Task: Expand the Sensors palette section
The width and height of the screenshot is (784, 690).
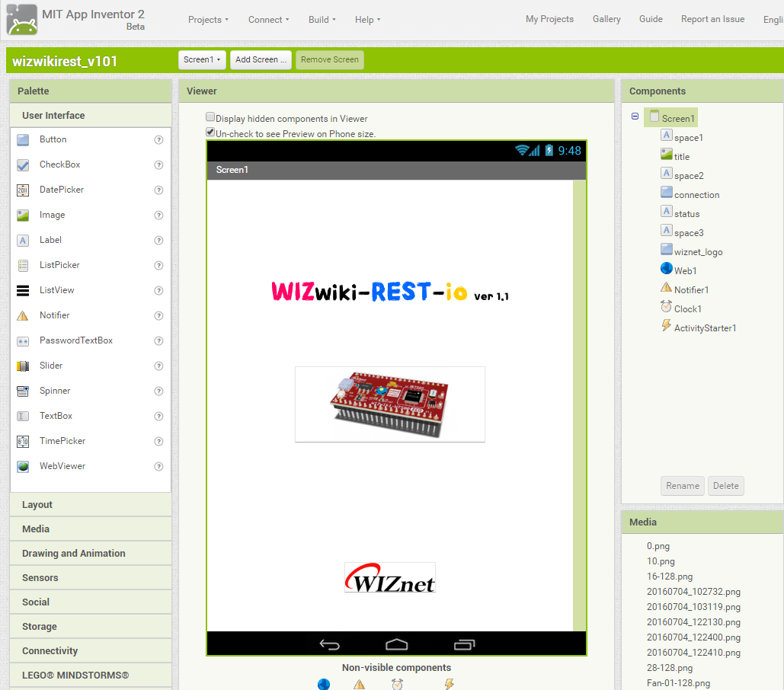Action: point(91,578)
